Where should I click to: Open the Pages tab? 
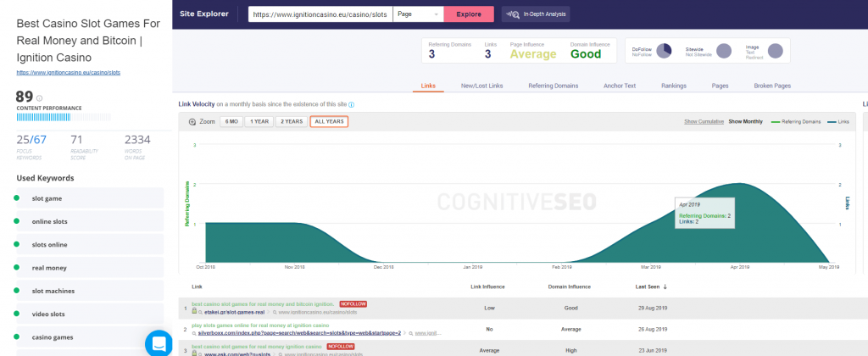[721, 86]
